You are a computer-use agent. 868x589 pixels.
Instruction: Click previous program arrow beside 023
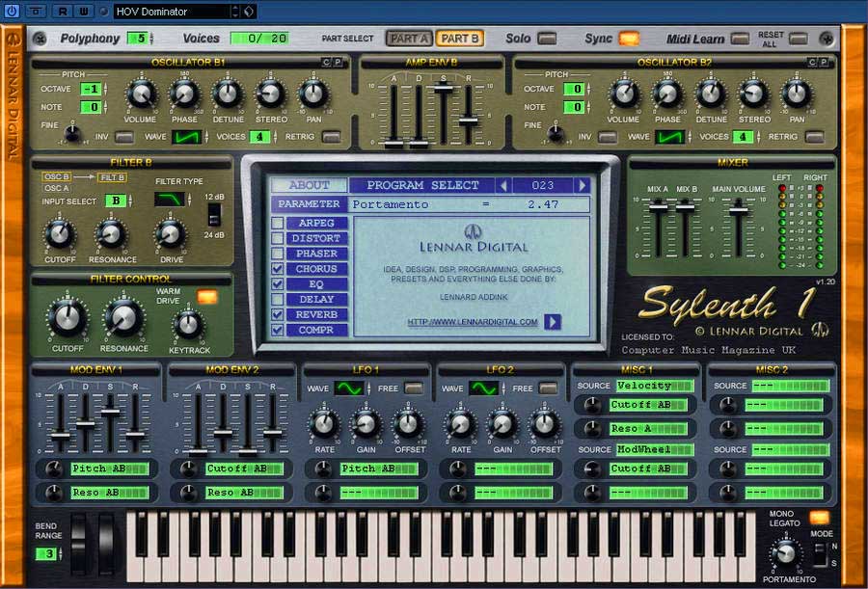(503, 185)
